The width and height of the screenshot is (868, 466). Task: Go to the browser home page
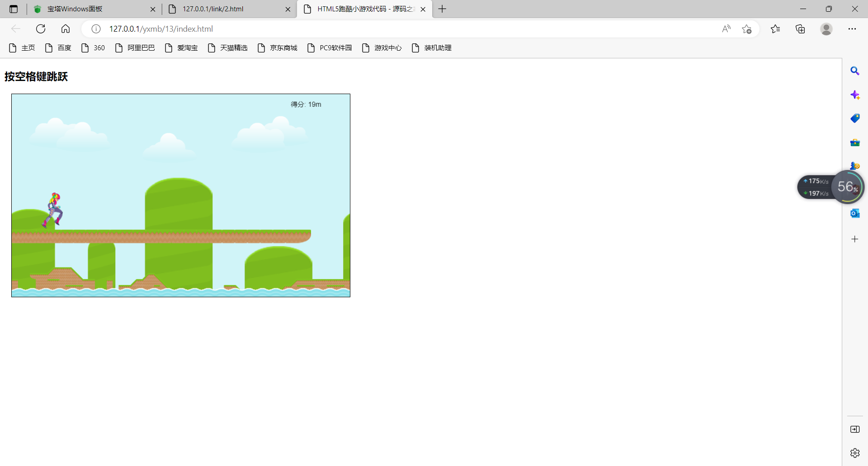(x=66, y=29)
